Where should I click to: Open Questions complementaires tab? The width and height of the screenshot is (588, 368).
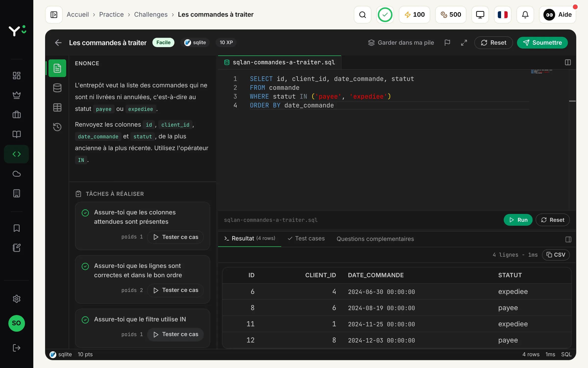[x=375, y=239]
